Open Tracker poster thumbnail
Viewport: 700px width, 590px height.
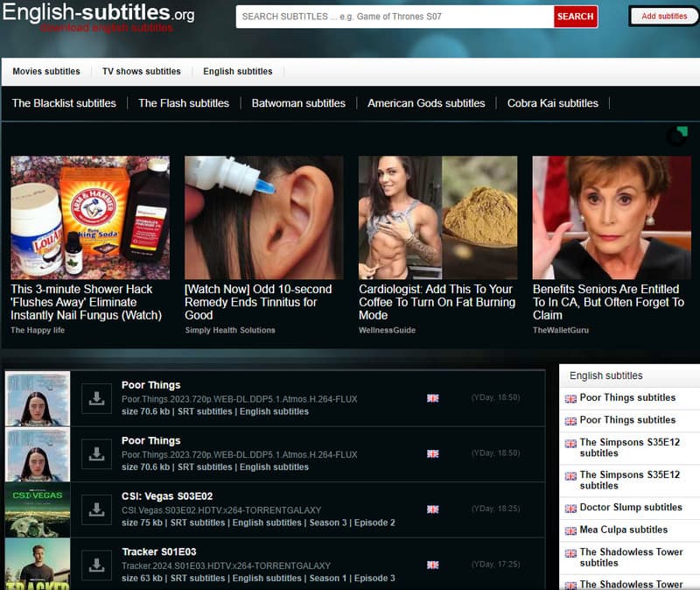[38, 564]
